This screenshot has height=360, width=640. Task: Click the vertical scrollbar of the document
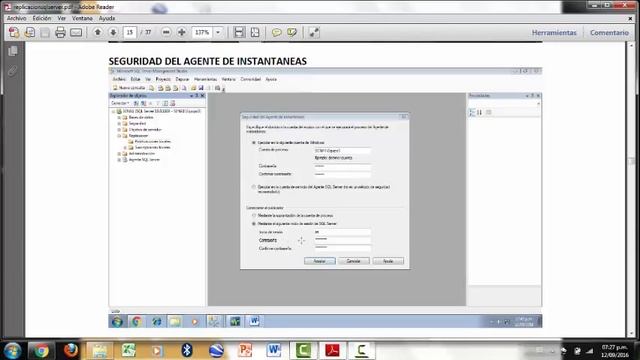pos(631,190)
